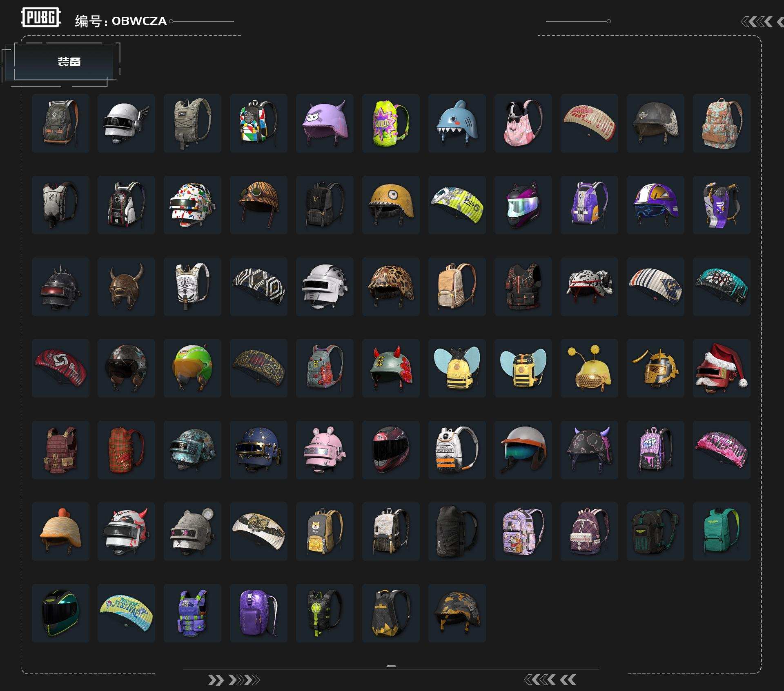
Task: Choose the teal green backpack
Action: [722, 531]
